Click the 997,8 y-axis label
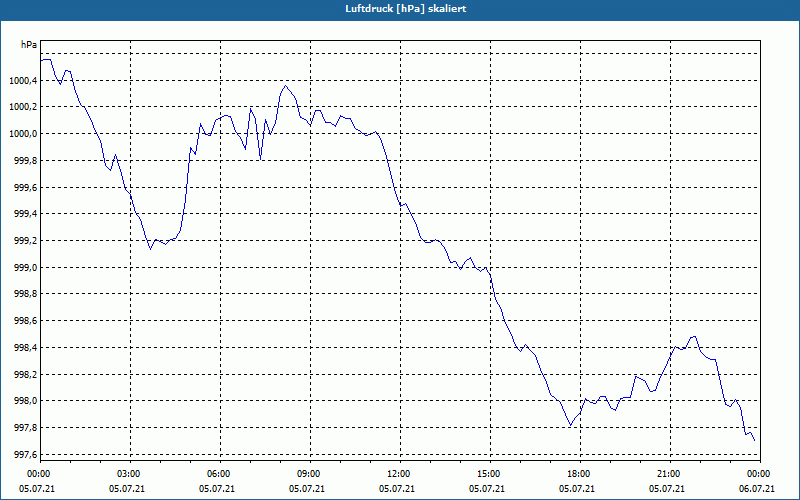 [x=25, y=428]
